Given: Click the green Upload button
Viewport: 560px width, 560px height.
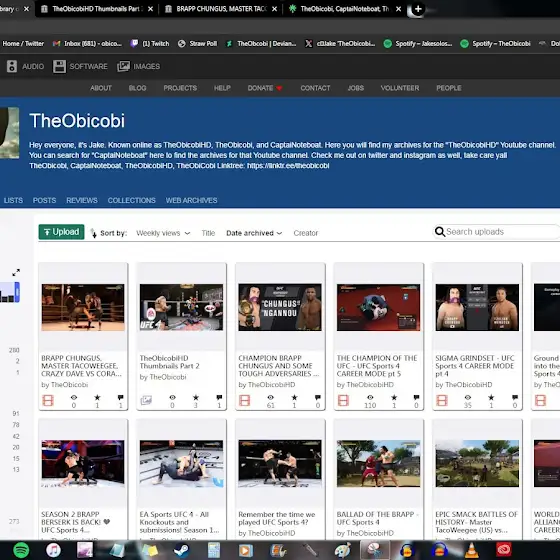Looking at the screenshot, I should coord(61,232).
